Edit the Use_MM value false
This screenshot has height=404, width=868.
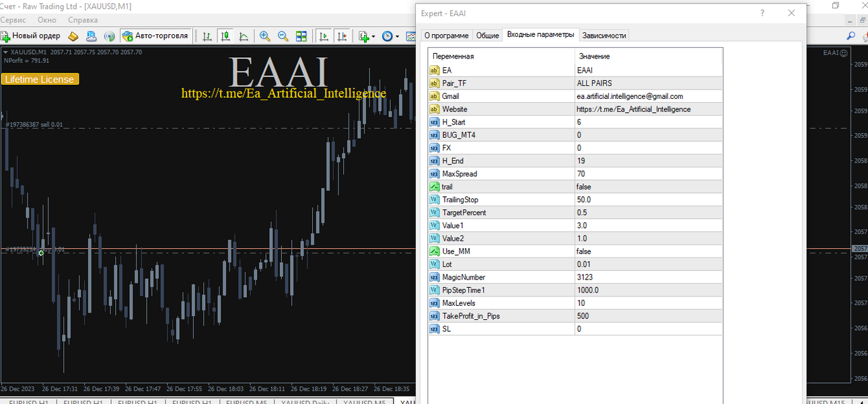click(649, 251)
